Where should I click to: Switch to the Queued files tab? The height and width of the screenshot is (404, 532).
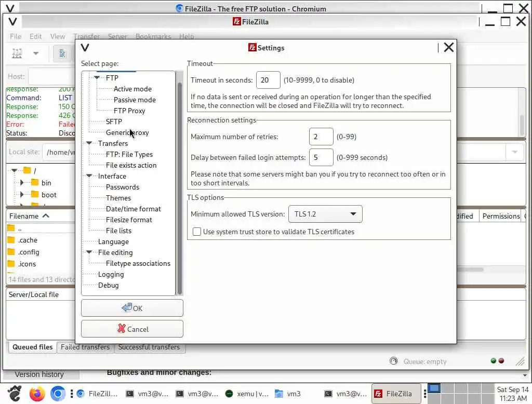pos(32,347)
